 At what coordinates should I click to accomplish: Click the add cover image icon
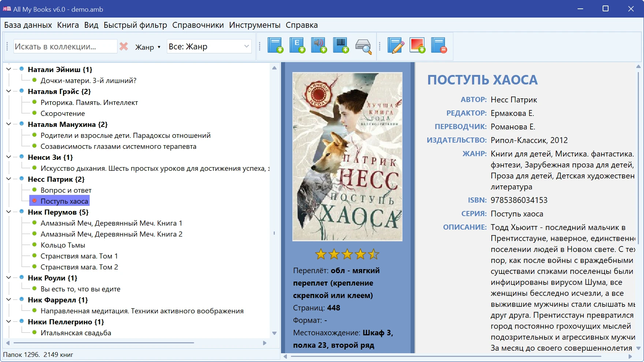pos(418,46)
